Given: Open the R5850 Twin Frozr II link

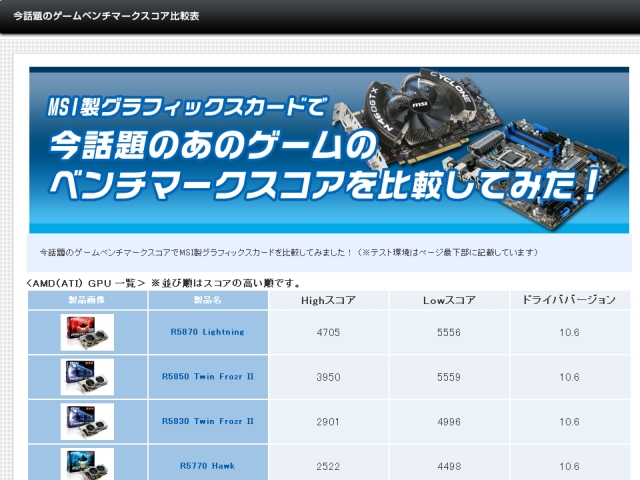Looking at the screenshot, I should tap(207, 376).
